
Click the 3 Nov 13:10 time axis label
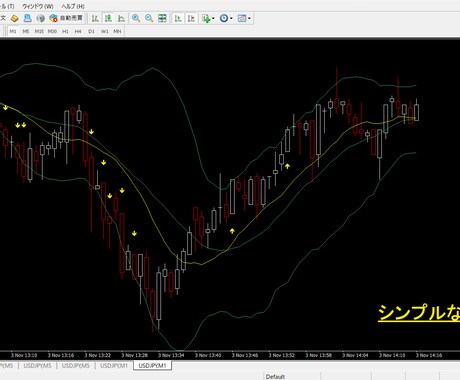[x=24, y=355]
